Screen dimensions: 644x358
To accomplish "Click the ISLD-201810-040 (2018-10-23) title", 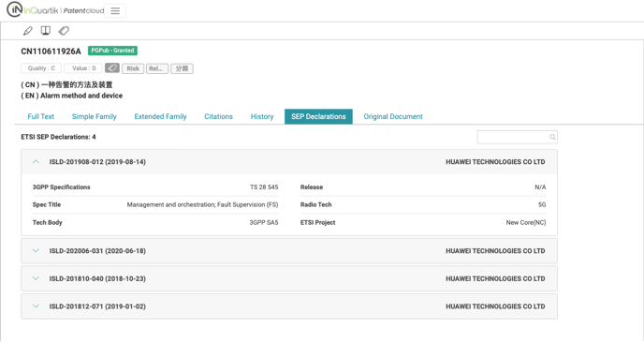I will click(x=97, y=278).
